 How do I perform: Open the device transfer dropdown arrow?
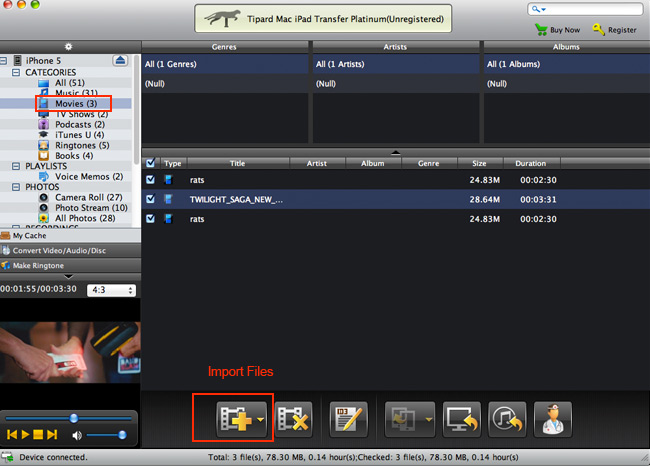[429, 420]
